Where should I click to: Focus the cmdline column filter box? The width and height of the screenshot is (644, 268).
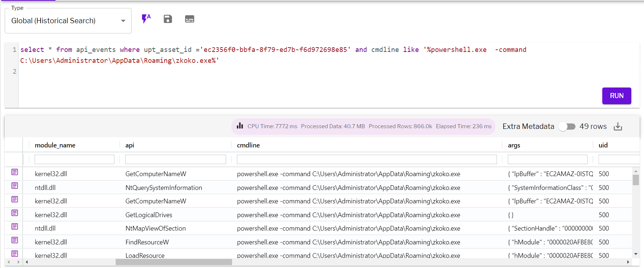(x=367, y=159)
